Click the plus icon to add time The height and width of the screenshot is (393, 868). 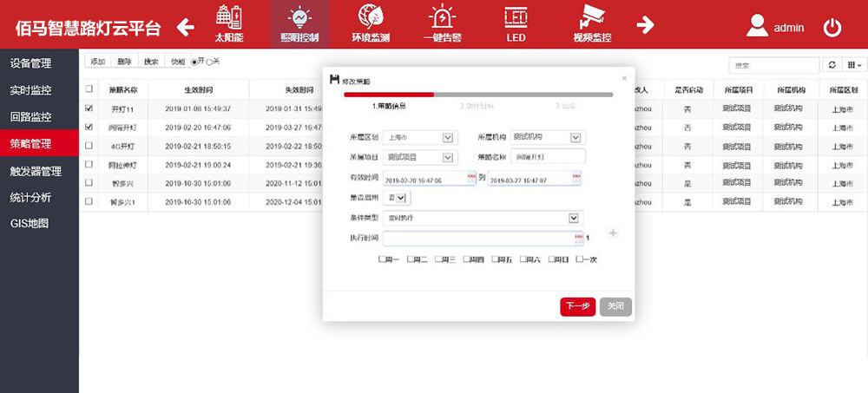click(613, 233)
